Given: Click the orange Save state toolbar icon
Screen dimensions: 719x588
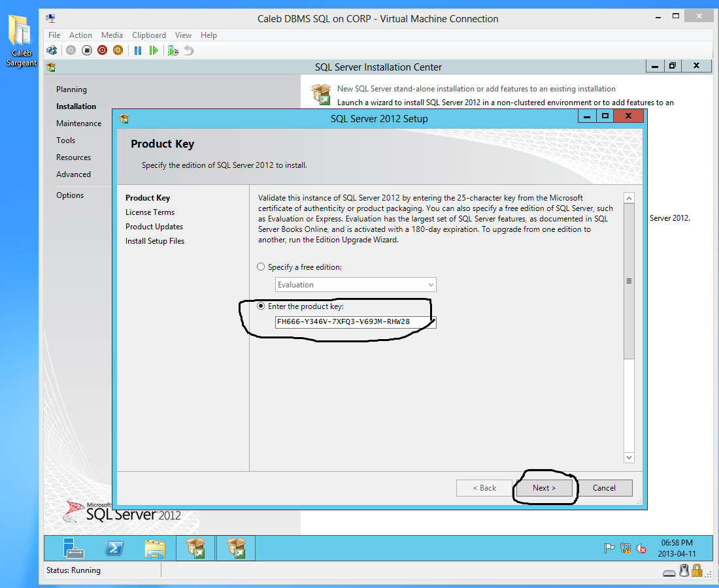Looking at the screenshot, I should pyautogui.click(x=118, y=50).
